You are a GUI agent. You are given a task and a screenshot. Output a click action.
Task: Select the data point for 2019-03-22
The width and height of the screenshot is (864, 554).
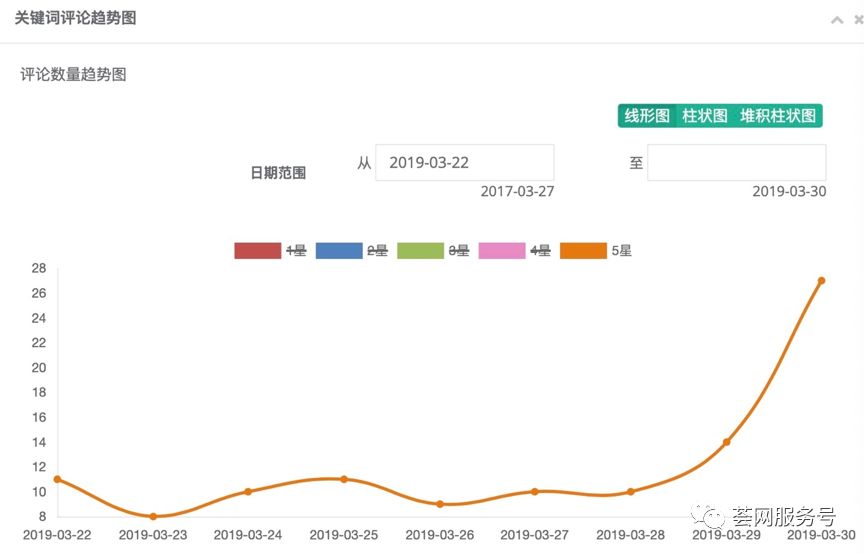[x=57, y=479]
